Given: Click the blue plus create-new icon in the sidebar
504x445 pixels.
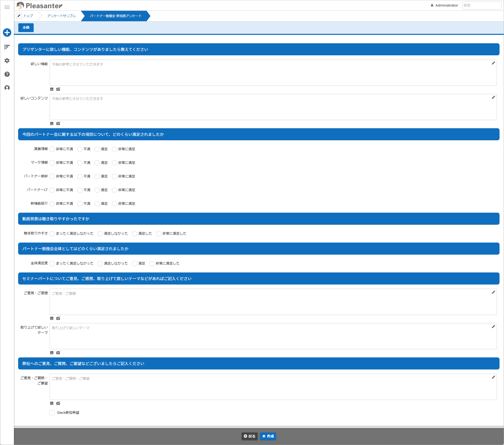Looking at the screenshot, I should (7, 33).
